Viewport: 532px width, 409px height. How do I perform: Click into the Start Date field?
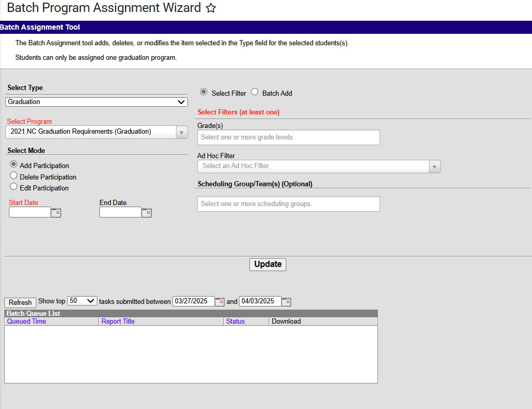coord(30,212)
